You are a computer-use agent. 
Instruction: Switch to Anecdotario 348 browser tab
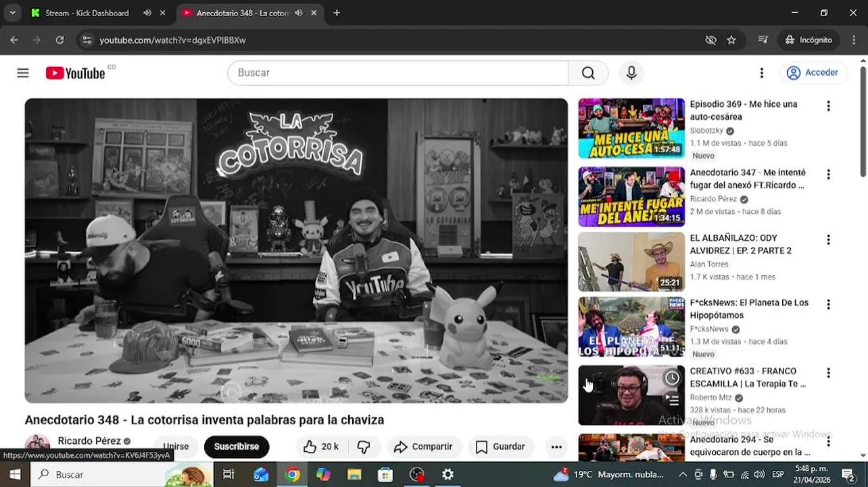coord(249,13)
